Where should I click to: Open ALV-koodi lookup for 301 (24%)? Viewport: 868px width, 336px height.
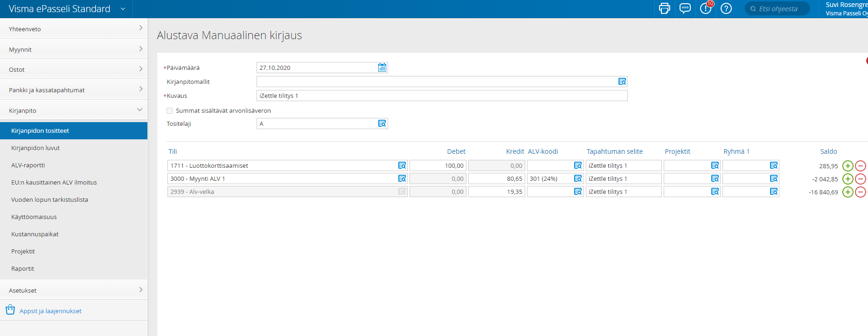coord(578,178)
